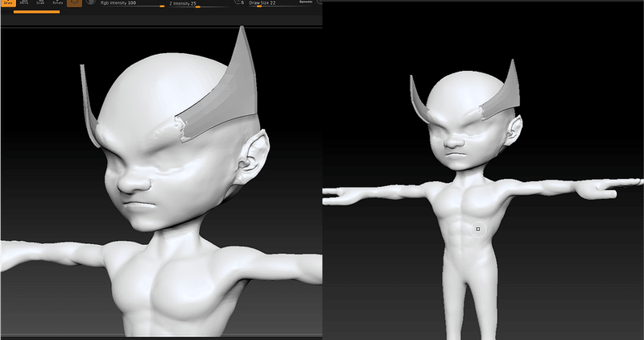Select the Draw mode button
This screenshot has height=340, width=644.
coord(8,3)
